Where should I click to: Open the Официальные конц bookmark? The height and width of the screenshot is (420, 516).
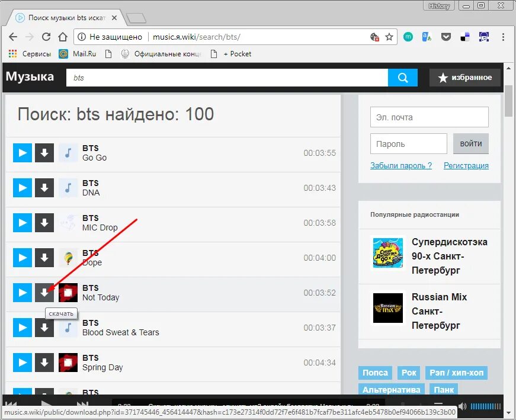[x=161, y=54]
